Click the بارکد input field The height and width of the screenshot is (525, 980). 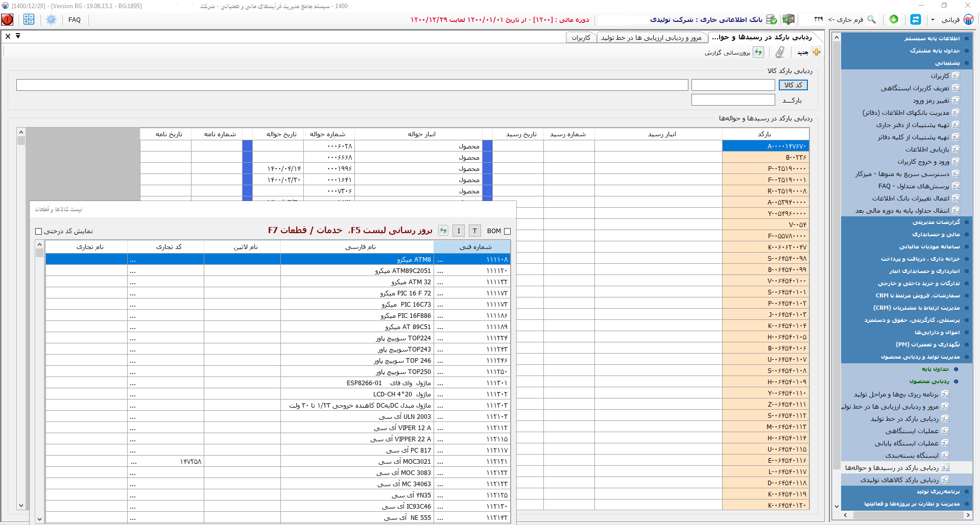coord(733,100)
